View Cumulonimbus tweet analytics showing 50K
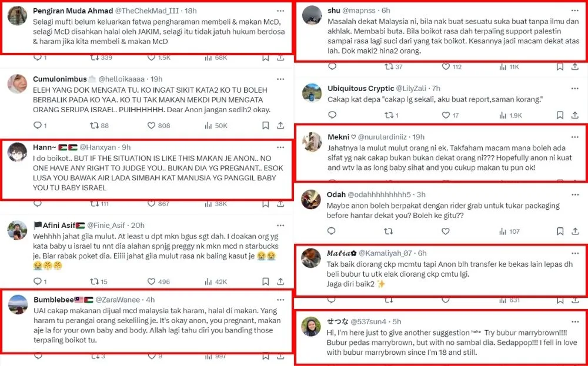 216,126
